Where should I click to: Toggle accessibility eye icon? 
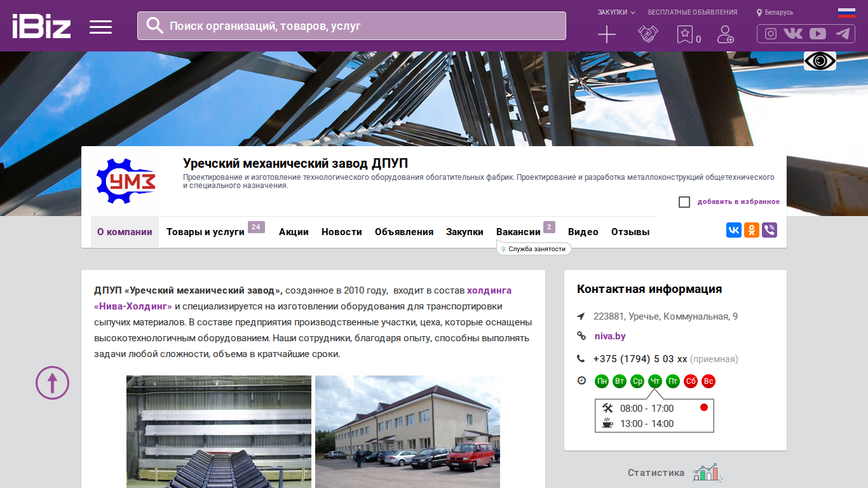click(820, 61)
